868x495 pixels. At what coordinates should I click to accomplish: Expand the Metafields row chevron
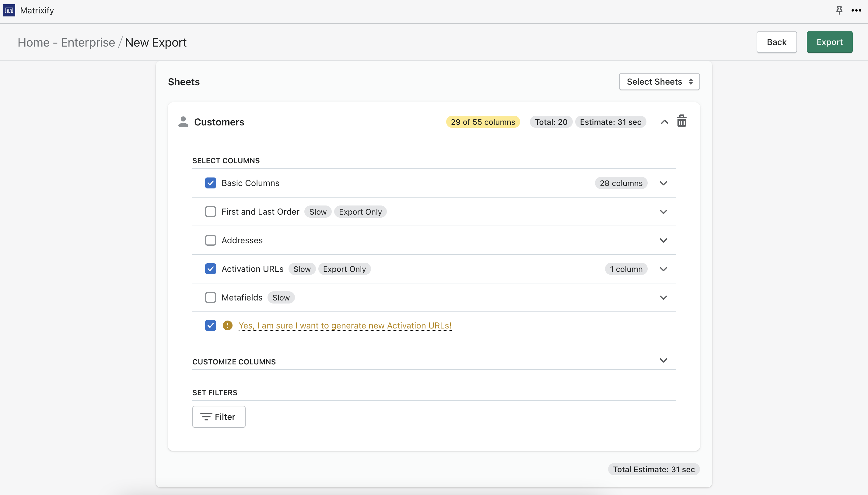(x=663, y=297)
